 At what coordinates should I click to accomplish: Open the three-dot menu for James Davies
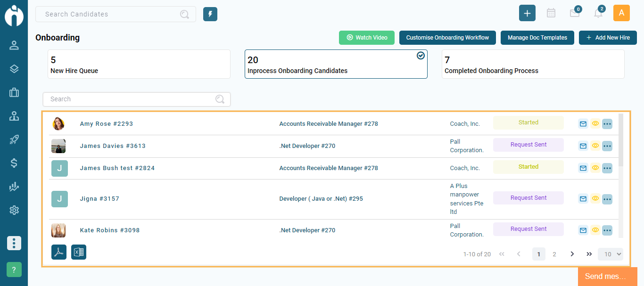607,146
